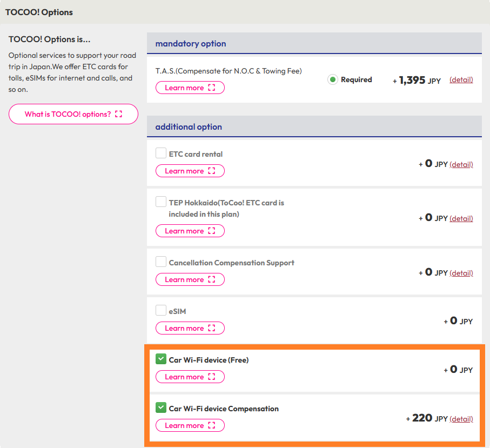Open detail link for Wi-Fi Compensation 220 JPY
Viewport: 490px width, 448px height.
coord(461,419)
